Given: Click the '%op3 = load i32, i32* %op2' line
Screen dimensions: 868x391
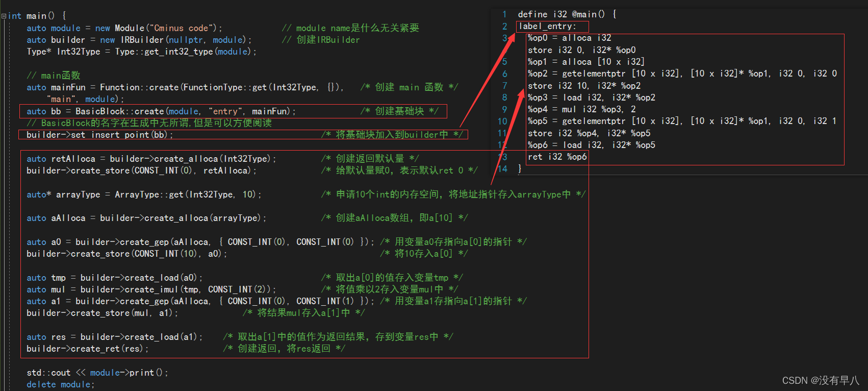Looking at the screenshot, I should (x=592, y=97).
